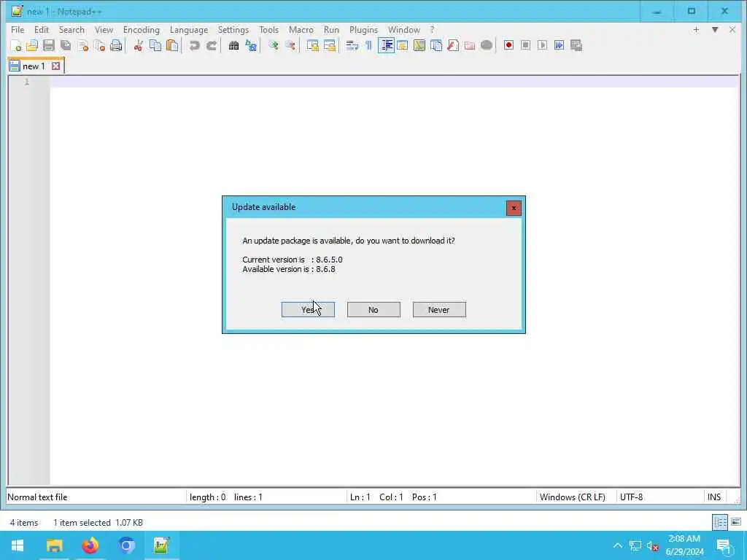747x560 pixels.
Task: Click the Redo arrow icon
Action: pyautogui.click(x=212, y=46)
